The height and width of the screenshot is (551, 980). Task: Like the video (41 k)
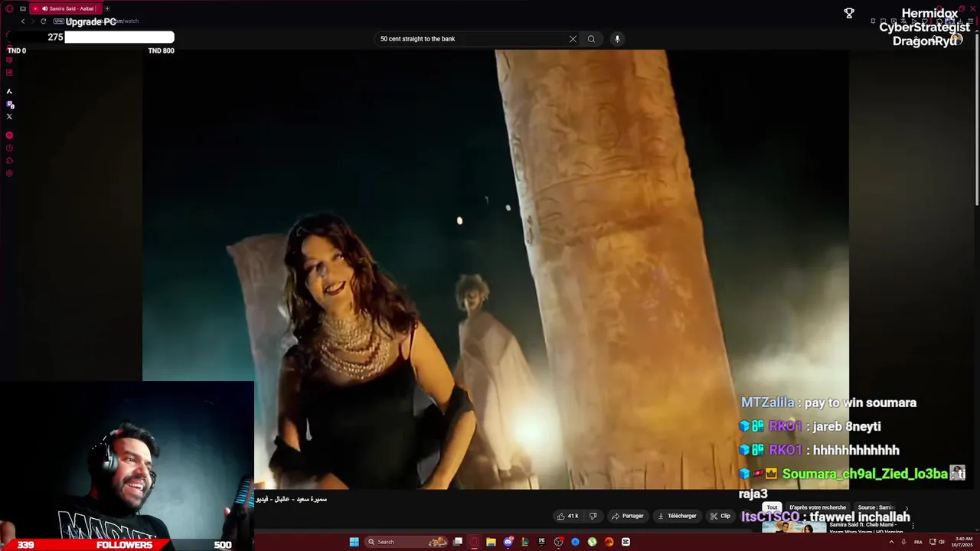point(567,516)
